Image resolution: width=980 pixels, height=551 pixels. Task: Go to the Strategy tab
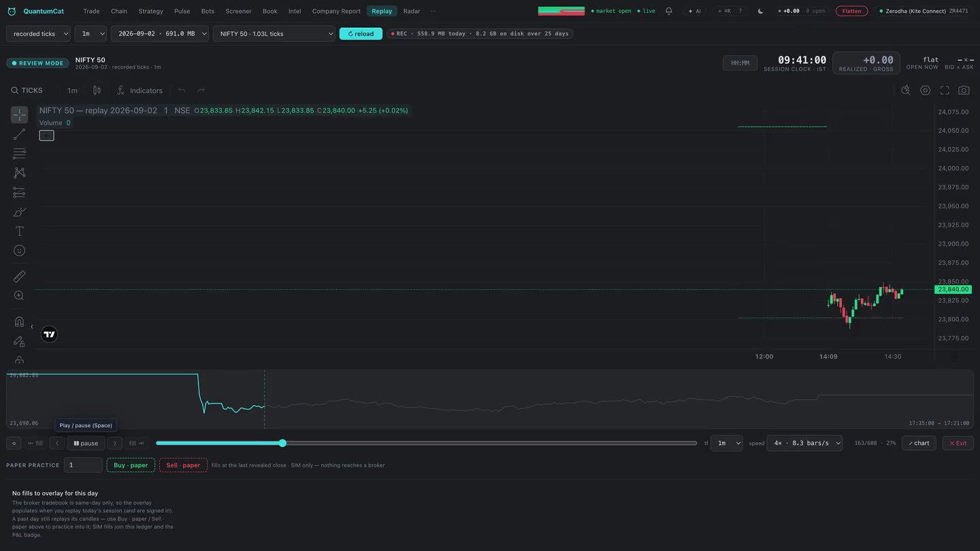tap(150, 11)
